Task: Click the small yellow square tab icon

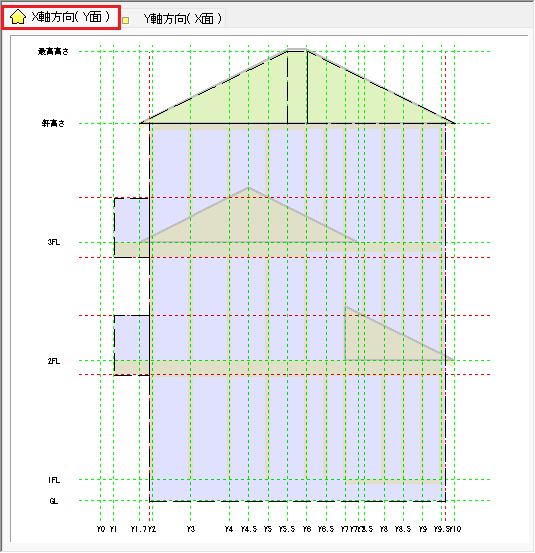Action: point(126,20)
